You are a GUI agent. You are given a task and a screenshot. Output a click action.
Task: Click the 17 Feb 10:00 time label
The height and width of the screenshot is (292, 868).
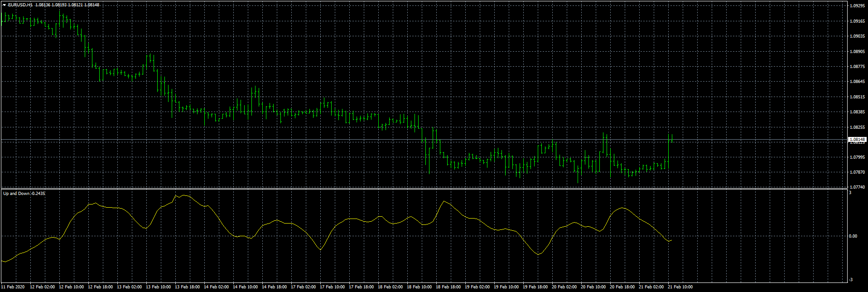(x=333, y=287)
